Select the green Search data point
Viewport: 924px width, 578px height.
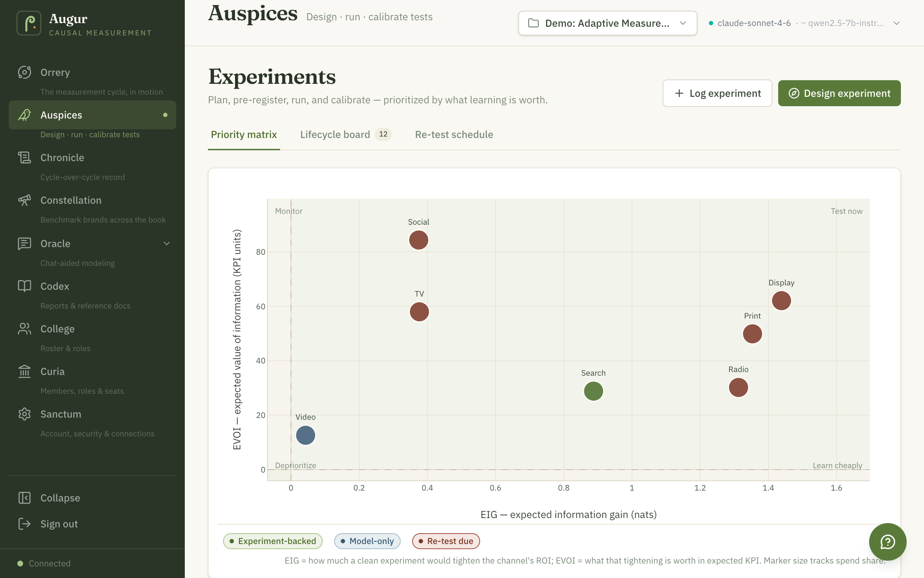coord(593,391)
